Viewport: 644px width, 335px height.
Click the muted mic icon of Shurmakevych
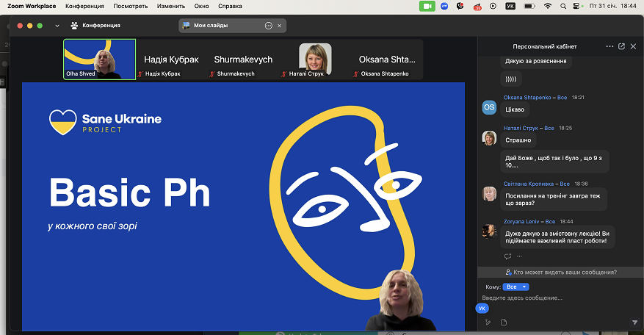point(212,74)
